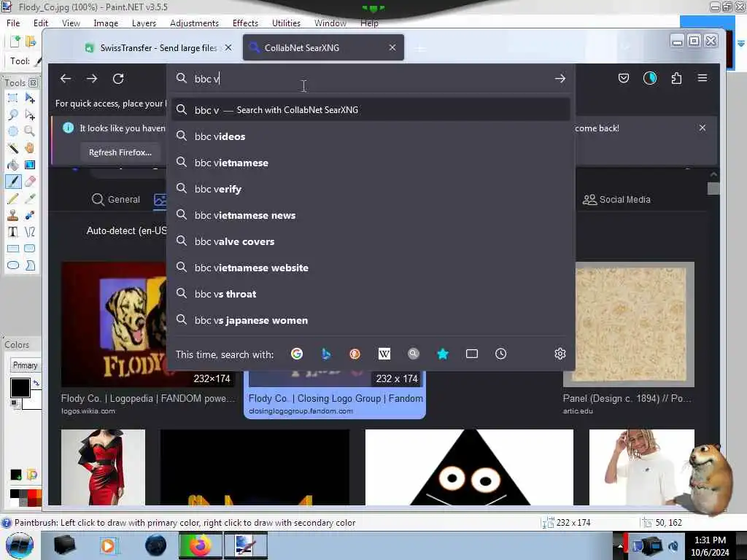
Task: Close the SwissTransfer tab
Action: point(228,47)
